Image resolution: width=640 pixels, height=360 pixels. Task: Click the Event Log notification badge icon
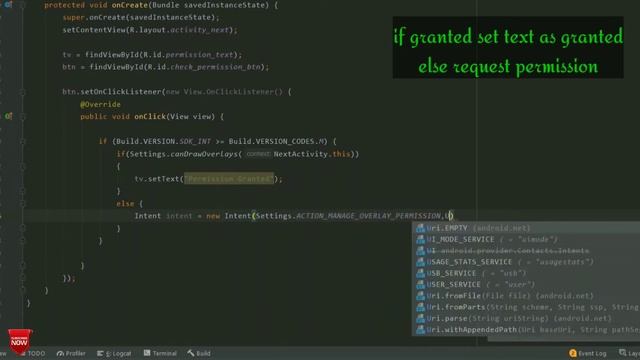coord(573,353)
